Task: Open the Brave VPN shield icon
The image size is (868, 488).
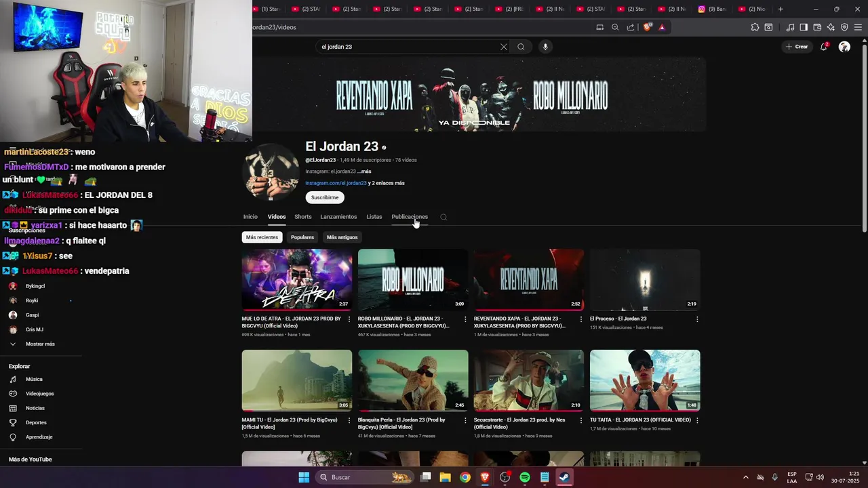Action: [844, 27]
